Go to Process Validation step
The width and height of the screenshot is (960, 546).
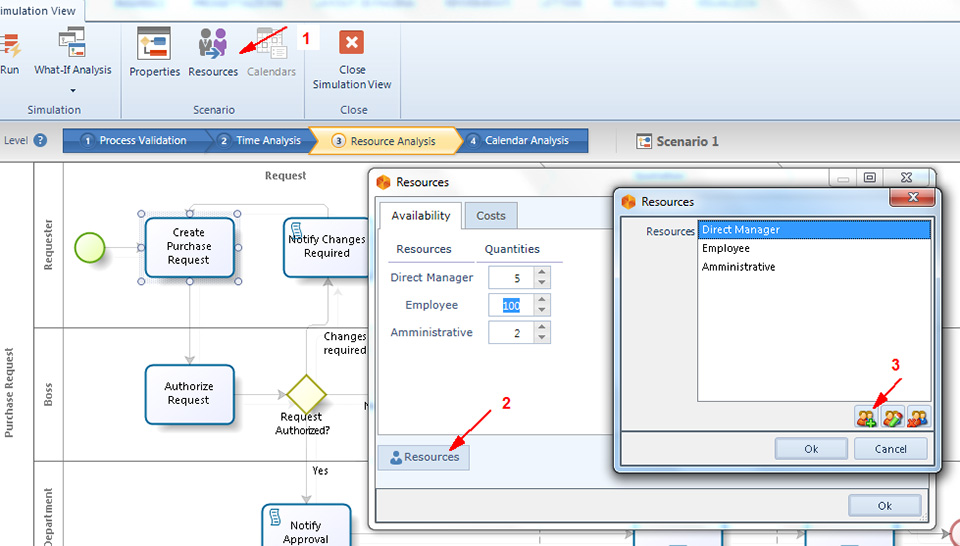click(135, 141)
